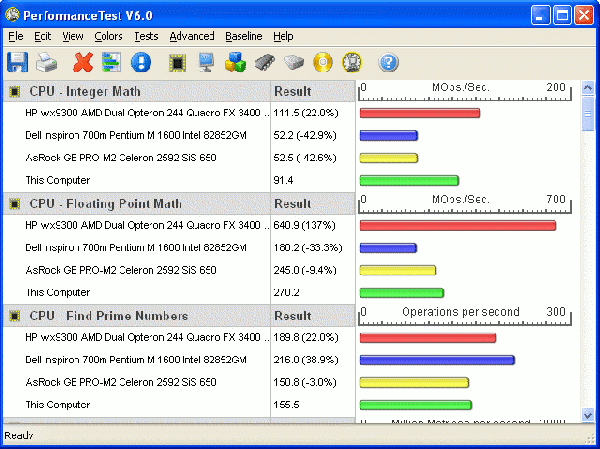Click yellow AsRock bar in Floating Point Math
The height and width of the screenshot is (449, 600).
coord(398,270)
